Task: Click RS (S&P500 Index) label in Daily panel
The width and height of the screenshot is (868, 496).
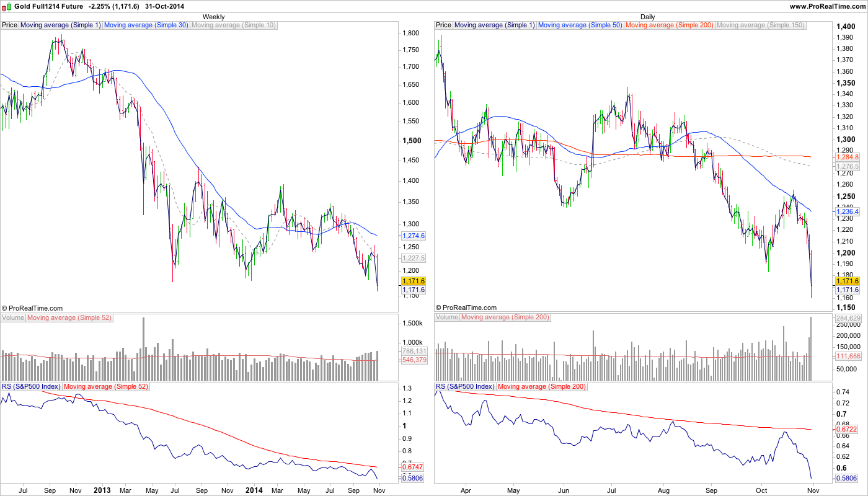Action: pos(465,387)
